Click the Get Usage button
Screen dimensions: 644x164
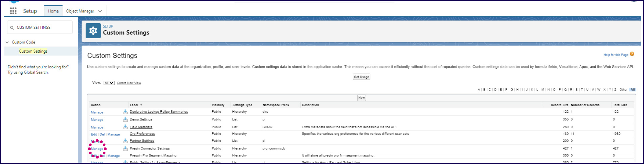tap(361, 77)
